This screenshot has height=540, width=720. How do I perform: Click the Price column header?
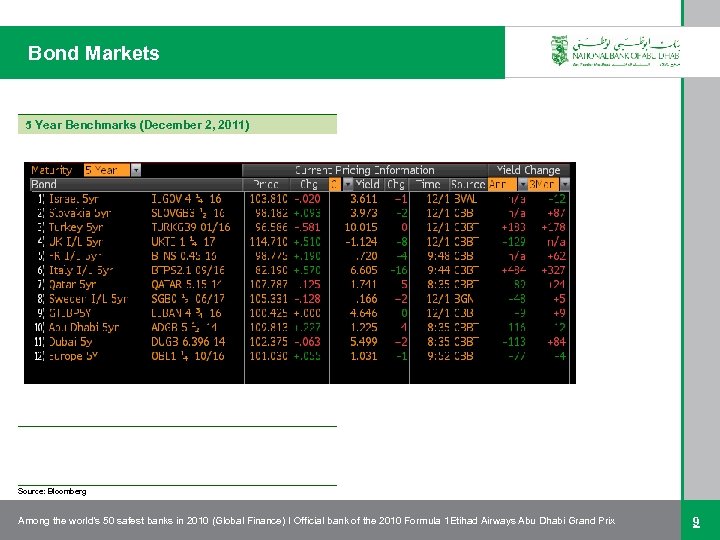click(266, 184)
